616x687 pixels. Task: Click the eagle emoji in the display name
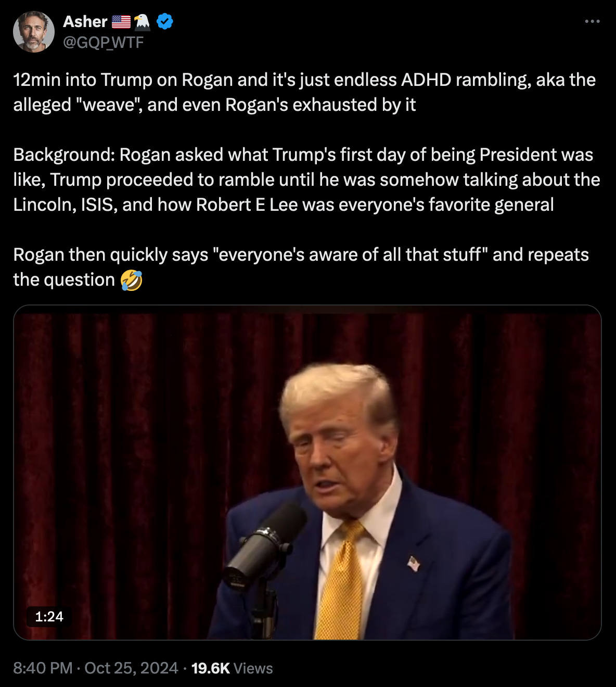[x=142, y=21]
